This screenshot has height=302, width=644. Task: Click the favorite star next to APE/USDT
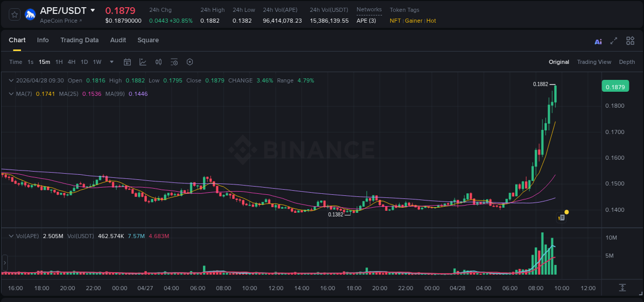click(x=14, y=14)
